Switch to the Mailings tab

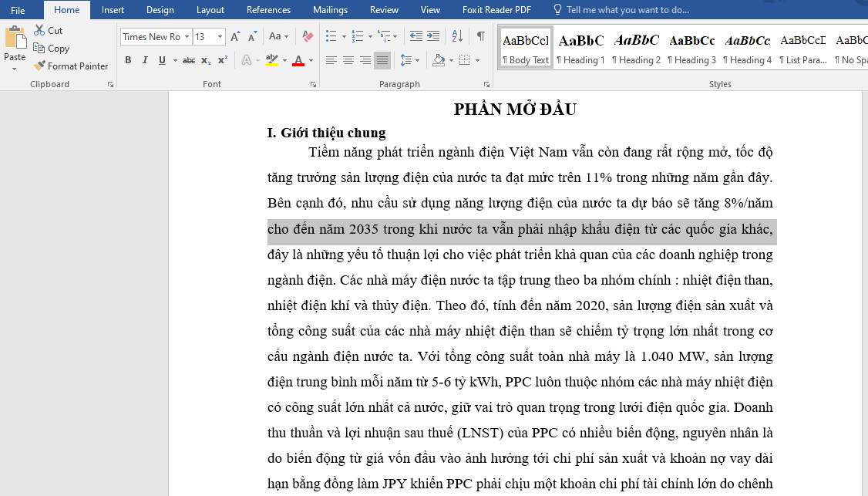click(331, 10)
